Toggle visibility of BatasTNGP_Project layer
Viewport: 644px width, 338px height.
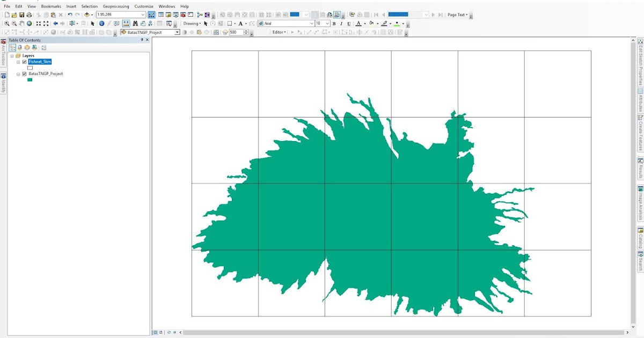[24, 74]
